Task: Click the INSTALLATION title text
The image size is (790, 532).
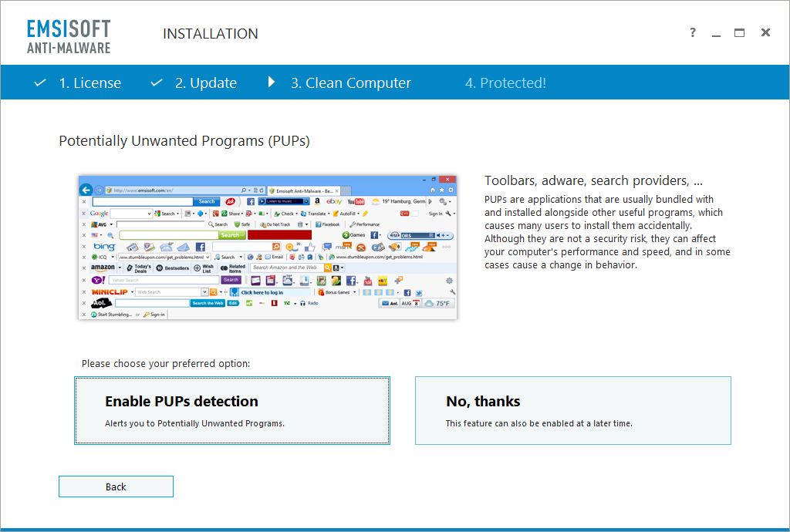Action: (x=211, y=34)
